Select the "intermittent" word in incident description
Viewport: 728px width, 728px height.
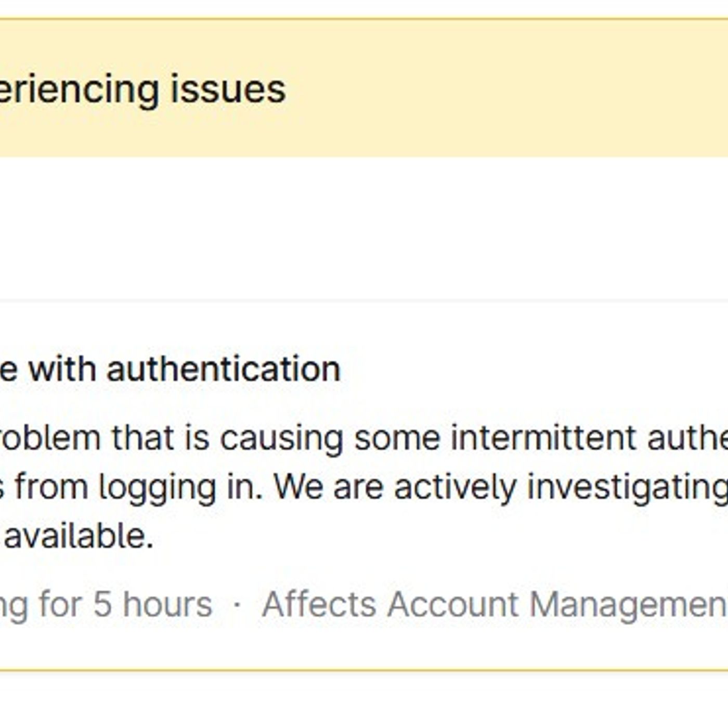click(543, 437)
